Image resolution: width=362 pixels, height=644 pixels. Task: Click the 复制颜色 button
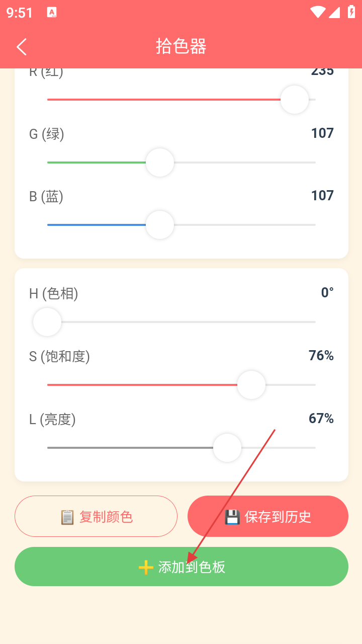tap(96, 516)
